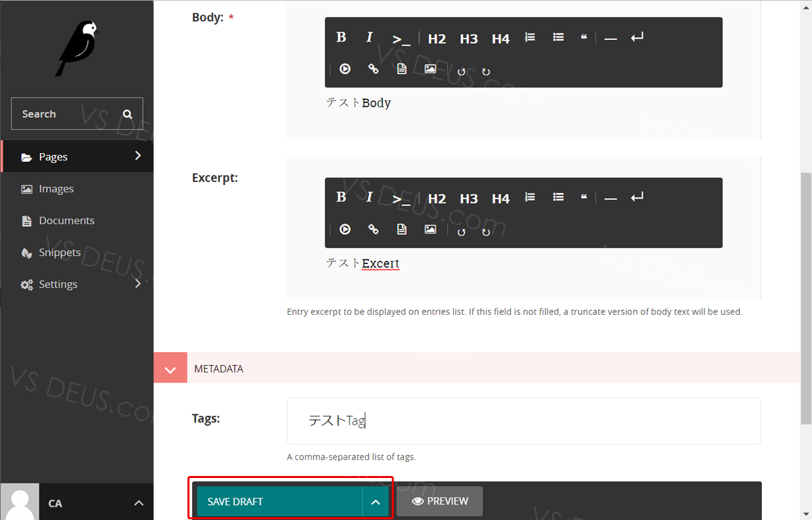Apply H3 heading in the Excerpt editor
The height and width of the screenshot is (520, 812).
tap(469, 198)
